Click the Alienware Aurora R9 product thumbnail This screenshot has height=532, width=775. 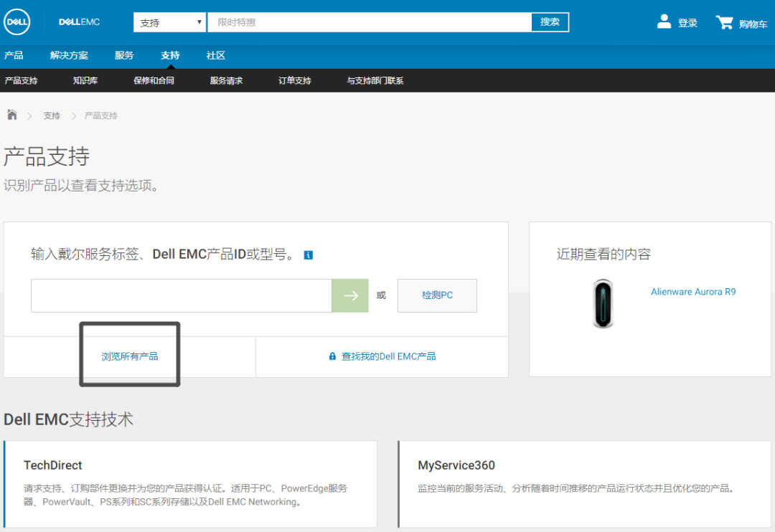(x=603, y=303)
